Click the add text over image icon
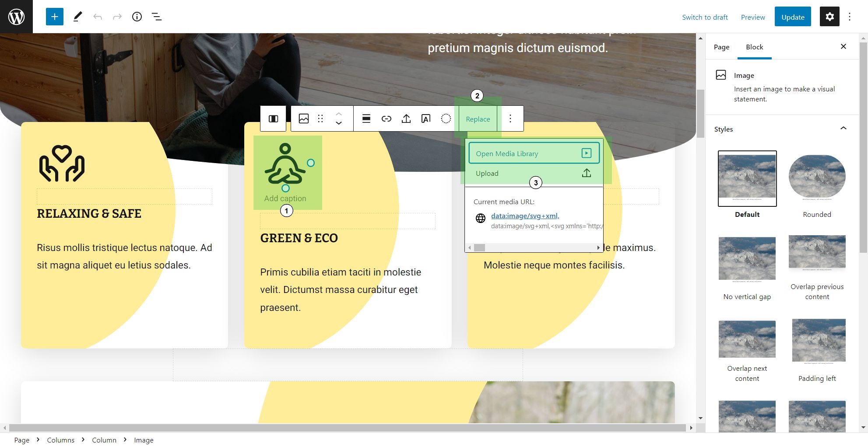The width and height of the screenshot is (868, 446). (x=425, y=118)
